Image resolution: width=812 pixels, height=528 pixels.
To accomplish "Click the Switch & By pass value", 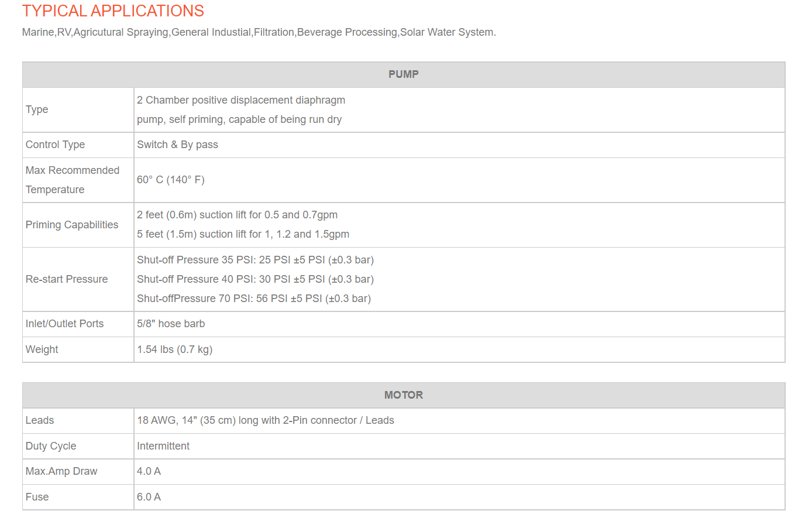I will 177,145.
